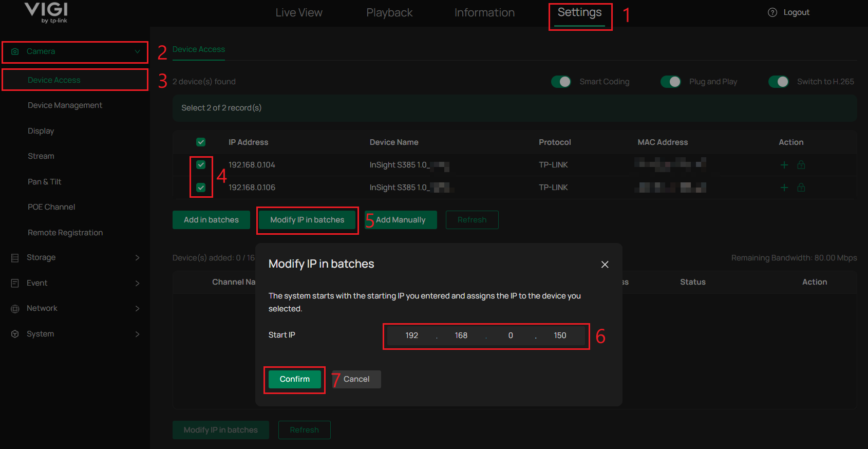The image size is (868, 449).
Task: Open the Stream menu item
Action: pos(41,156)
